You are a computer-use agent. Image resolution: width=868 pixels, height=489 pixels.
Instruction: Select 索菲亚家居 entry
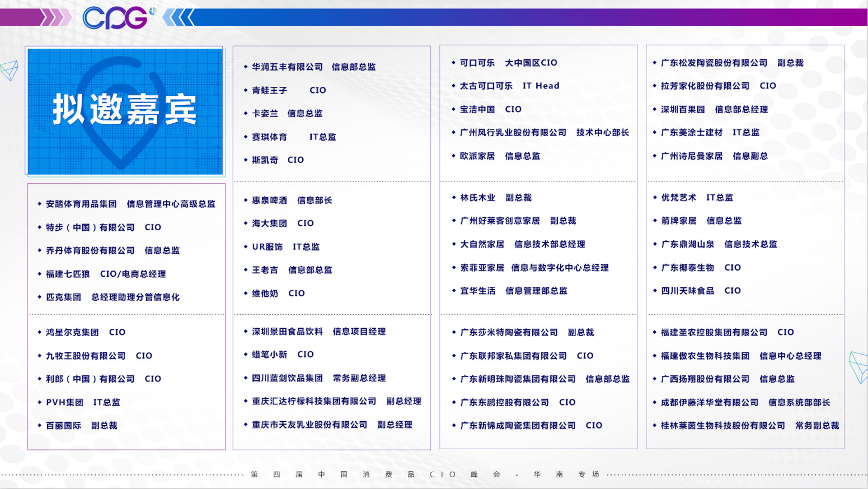[x=534, y=268]
